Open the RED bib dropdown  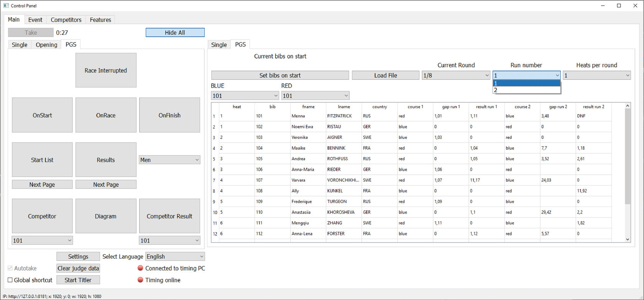(x=315, y=96)
